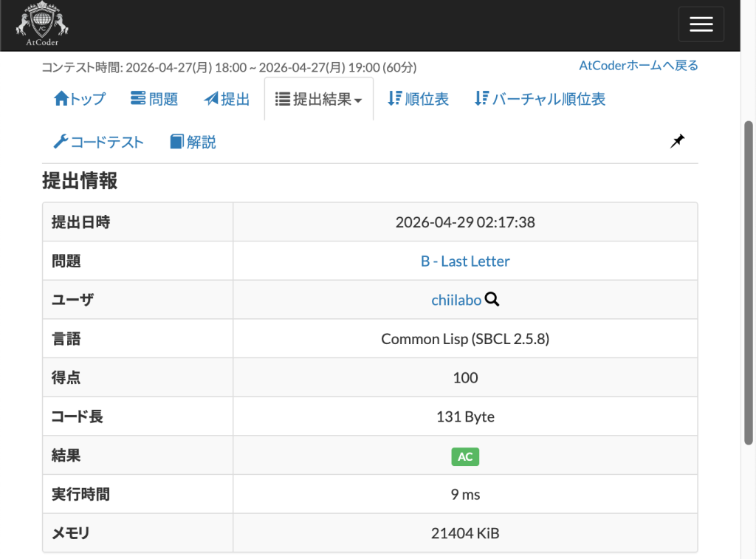Click the Common Lisp (SBCL 2.5.8) language cell

pyautogui.click(x=465, y=339)
